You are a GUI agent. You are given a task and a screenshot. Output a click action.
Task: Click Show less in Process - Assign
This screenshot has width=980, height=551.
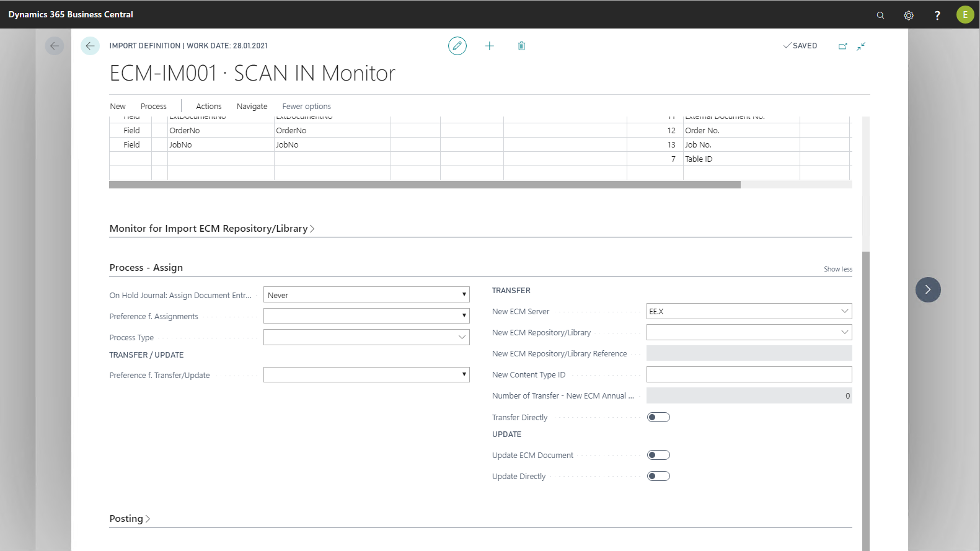[x=837, y=269]
